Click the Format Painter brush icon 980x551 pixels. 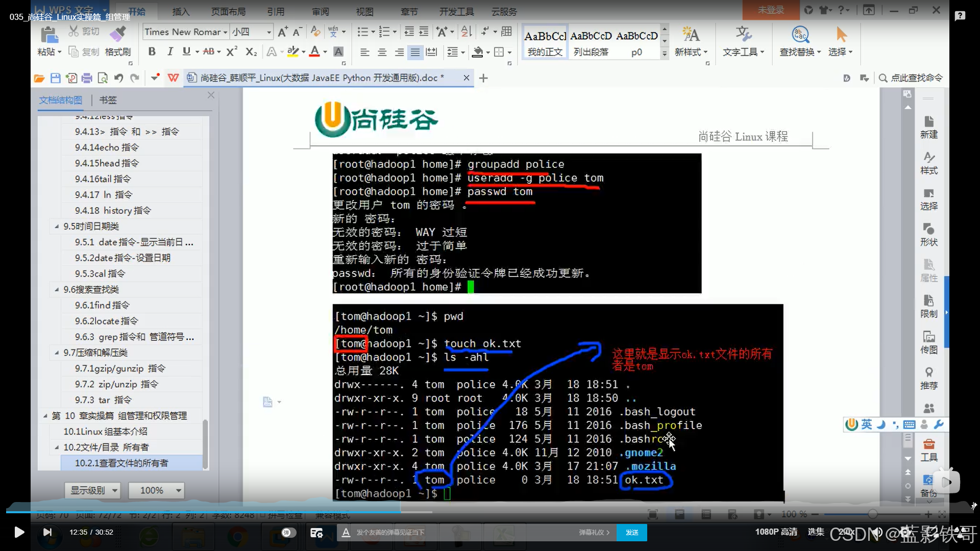118,35
